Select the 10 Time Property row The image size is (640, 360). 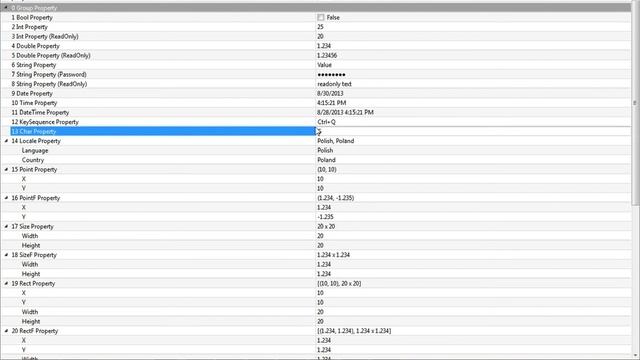[316, 103]
